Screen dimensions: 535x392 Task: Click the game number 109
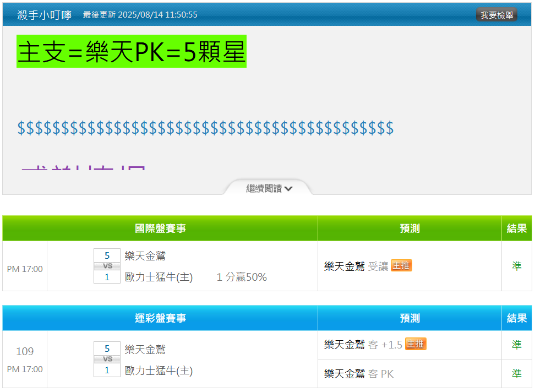coord(25,351)
